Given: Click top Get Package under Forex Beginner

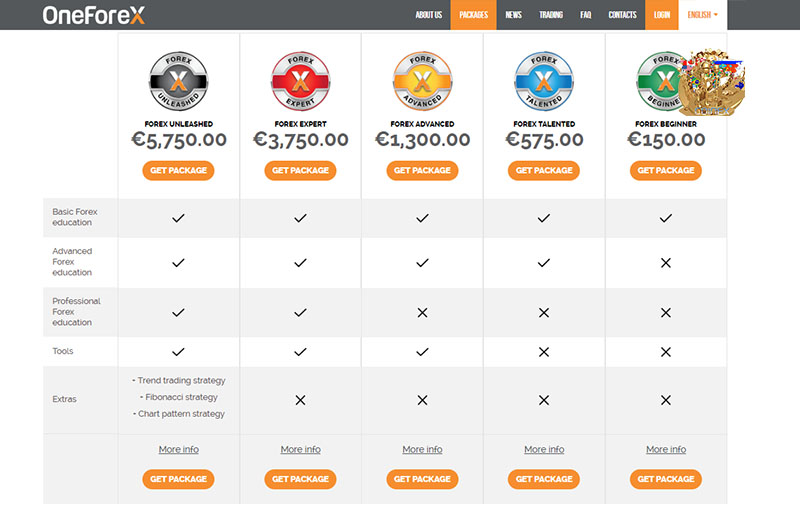Looking at the screenshot, I should click(666, 170).
